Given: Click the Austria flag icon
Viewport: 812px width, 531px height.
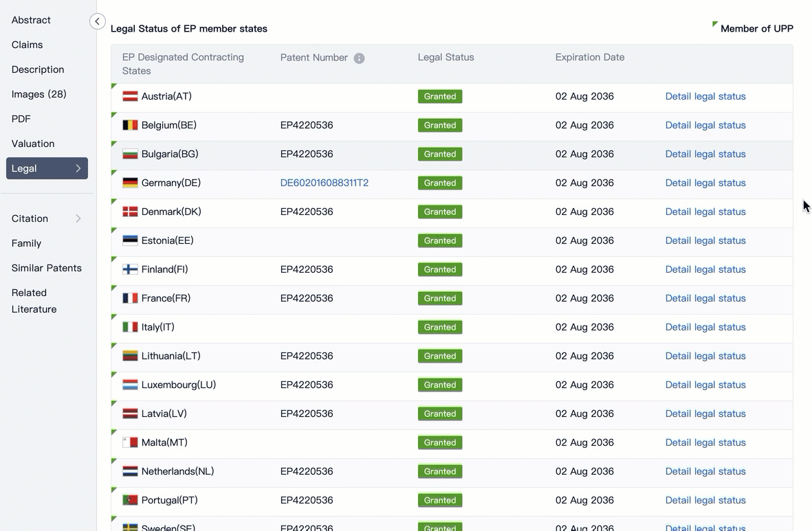Looking at the screenshot, I should 130,97.
